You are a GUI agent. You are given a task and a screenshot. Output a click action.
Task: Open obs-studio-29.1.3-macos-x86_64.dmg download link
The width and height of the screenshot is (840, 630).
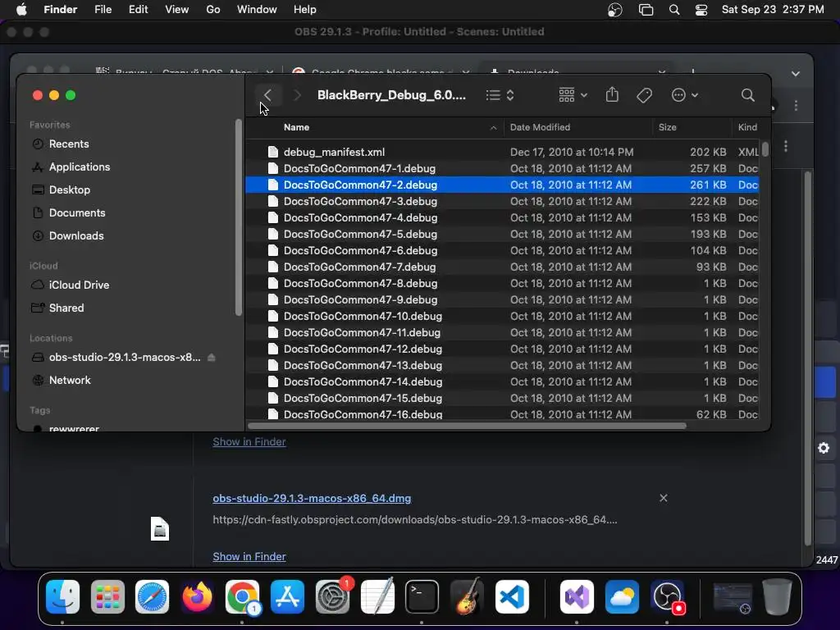(312, 498)
